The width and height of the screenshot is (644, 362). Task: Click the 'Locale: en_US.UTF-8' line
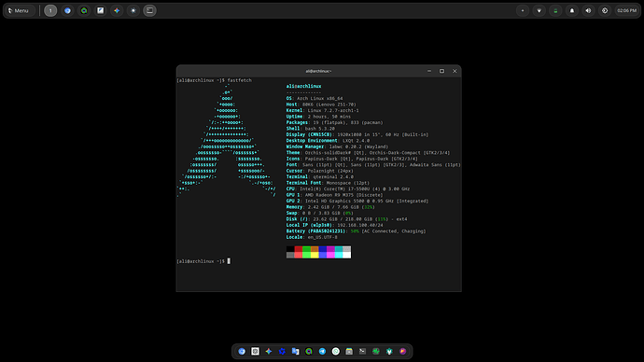click(x=312, y=237)
